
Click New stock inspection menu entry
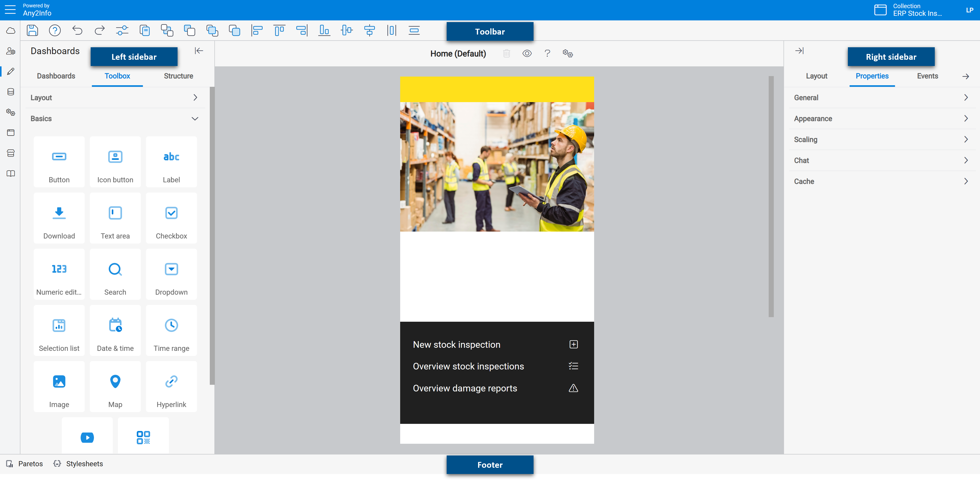click(x=456, y=345)
